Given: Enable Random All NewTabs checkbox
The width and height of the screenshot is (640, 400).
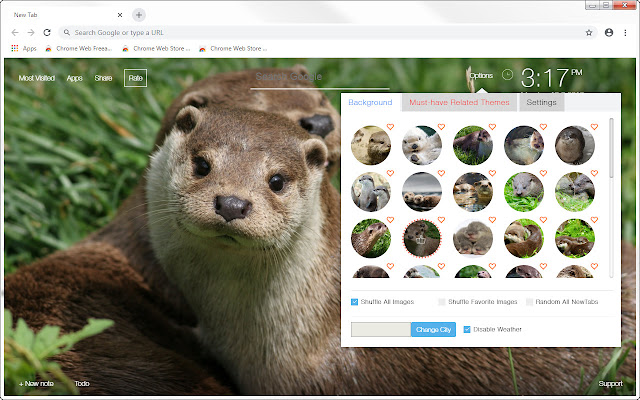Looking at the screenshot, I should 529,302.
